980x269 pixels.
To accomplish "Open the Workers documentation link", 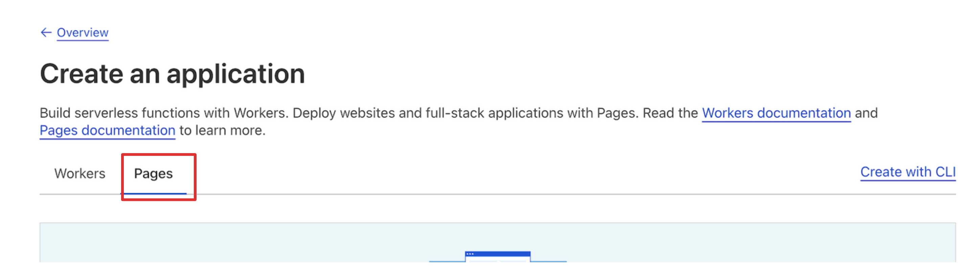I will pos(776,113).
